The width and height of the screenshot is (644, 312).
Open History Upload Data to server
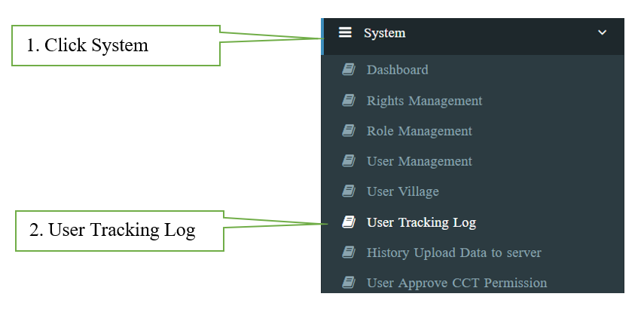[x=453, y=252]
